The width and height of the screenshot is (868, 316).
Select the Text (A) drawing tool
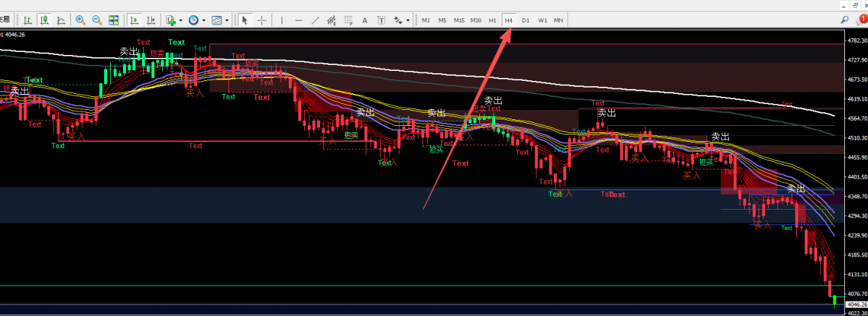pyautogui.click(x=365, y=20)
